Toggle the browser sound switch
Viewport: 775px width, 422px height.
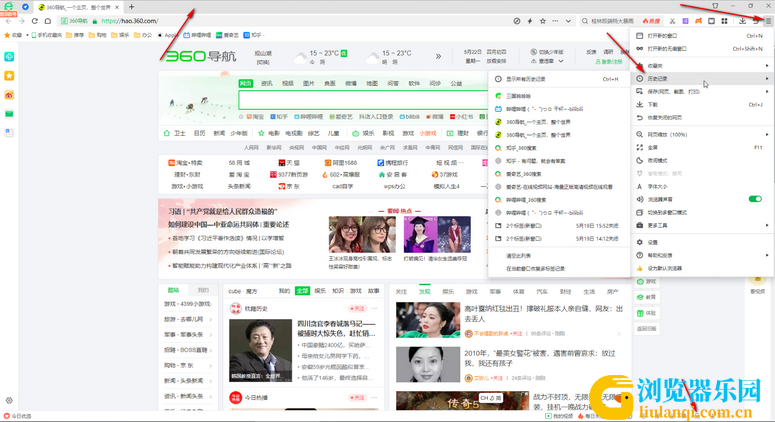(x=755, y=199)
